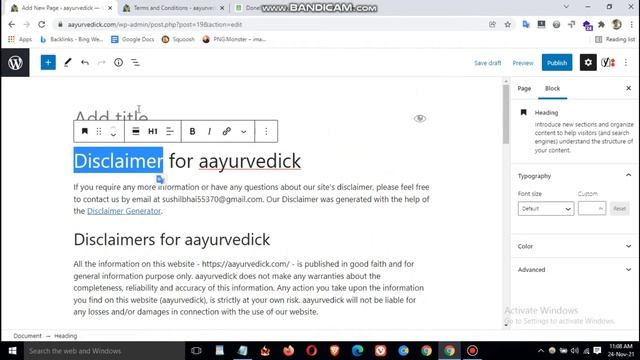Open the Details info icon
640x360 pixels.
pos(118,62)
